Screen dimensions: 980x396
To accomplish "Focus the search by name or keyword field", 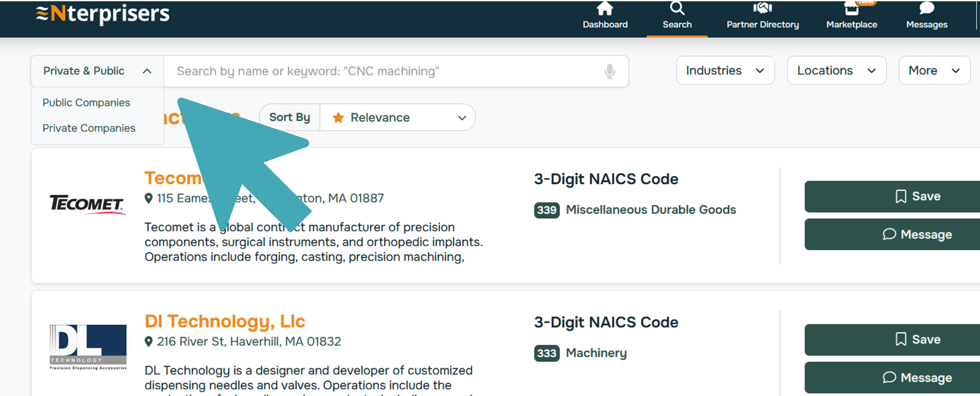I will tap(396, 71).
